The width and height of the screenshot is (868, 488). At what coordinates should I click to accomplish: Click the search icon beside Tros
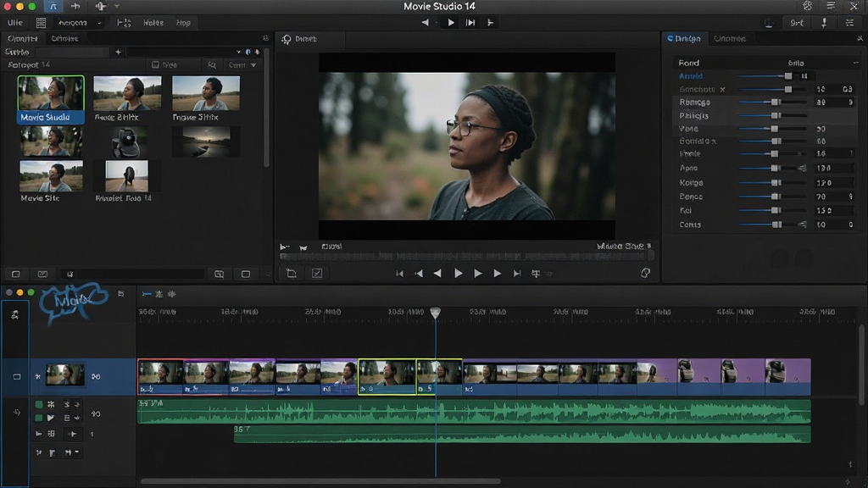[212, 65]
